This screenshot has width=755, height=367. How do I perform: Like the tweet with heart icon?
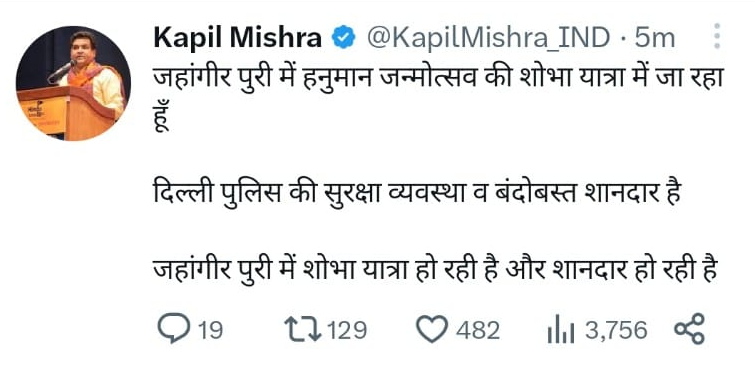coord(432,329)
